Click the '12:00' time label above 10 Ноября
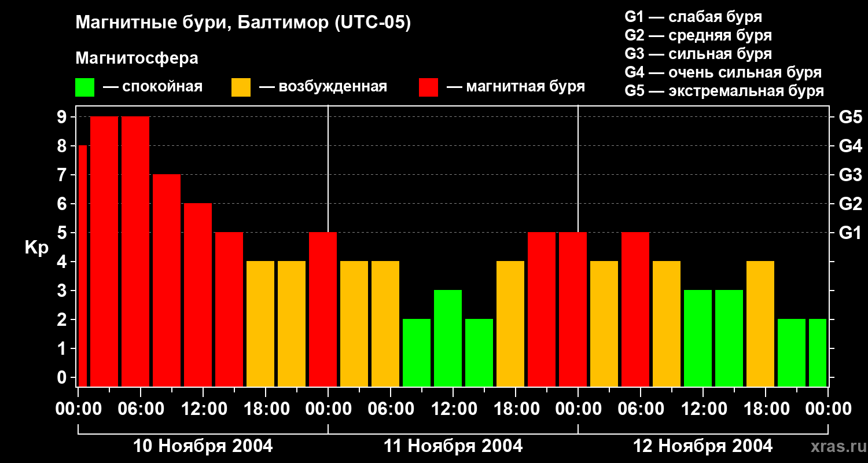 click(203, 409)
